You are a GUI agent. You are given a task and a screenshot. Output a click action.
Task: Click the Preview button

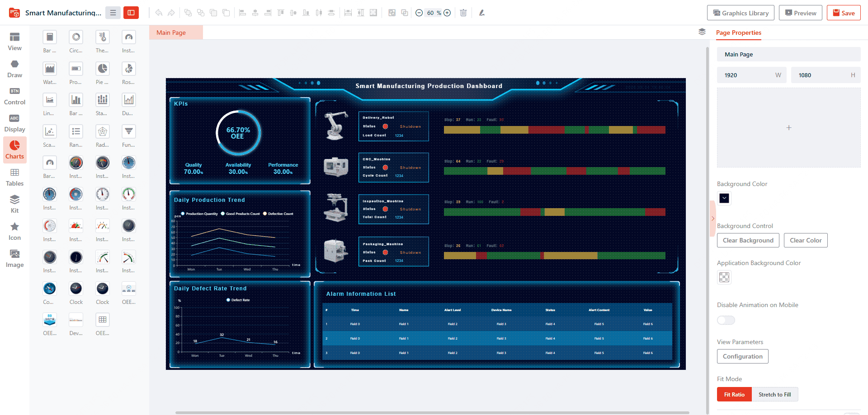[x=801, y=13]
